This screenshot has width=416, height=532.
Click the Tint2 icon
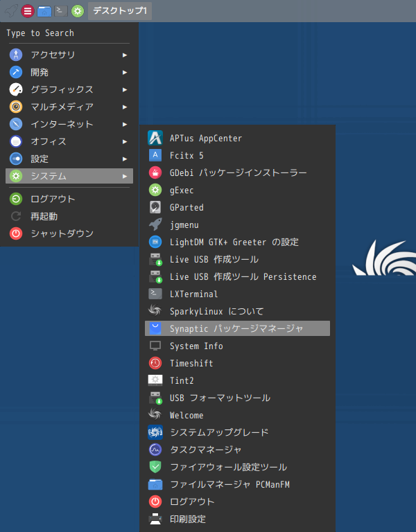(x=155, y=380)
